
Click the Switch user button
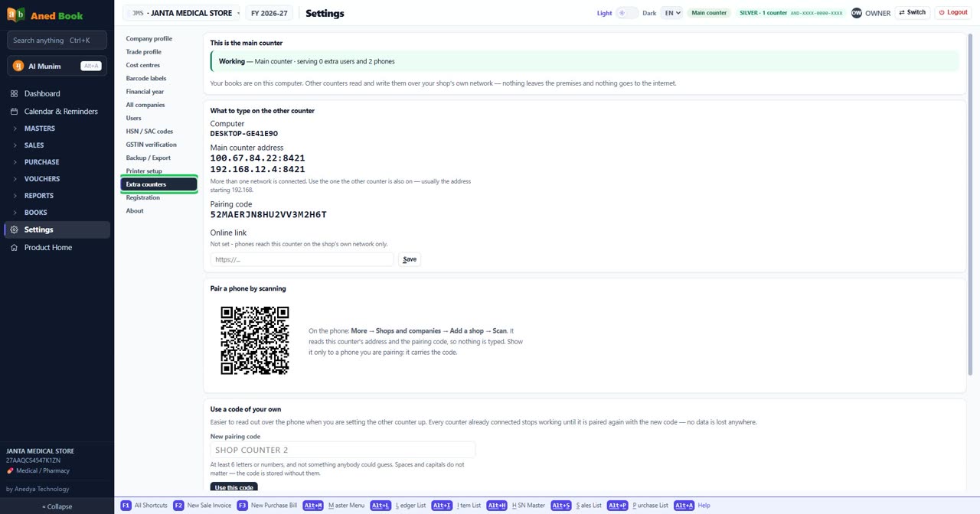(x=913, y=13)
